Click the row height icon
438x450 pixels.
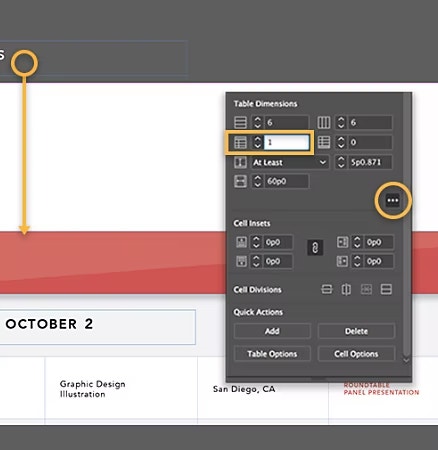(240, 162)
